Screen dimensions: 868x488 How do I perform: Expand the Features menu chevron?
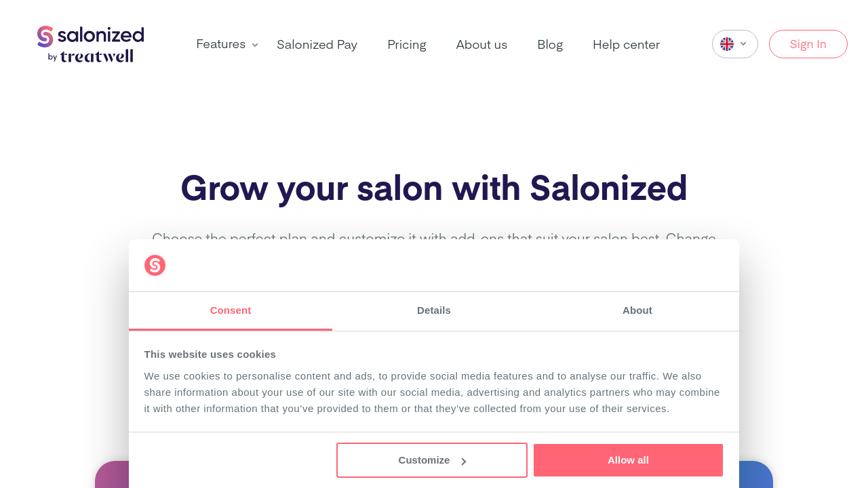click(x=255, y=45)
